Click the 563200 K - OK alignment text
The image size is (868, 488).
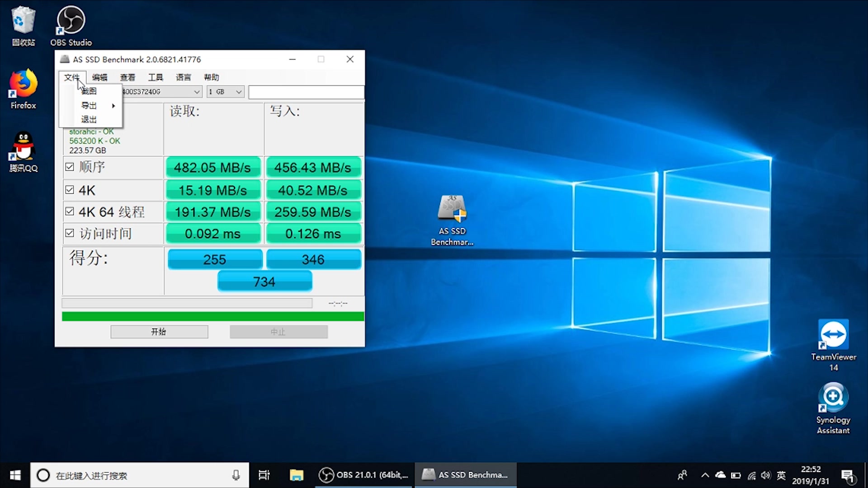pyautogui.click(x=94, y=141)
